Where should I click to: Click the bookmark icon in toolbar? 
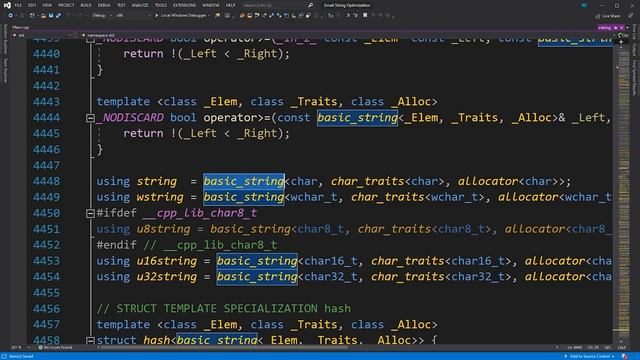tap(365, 16)
